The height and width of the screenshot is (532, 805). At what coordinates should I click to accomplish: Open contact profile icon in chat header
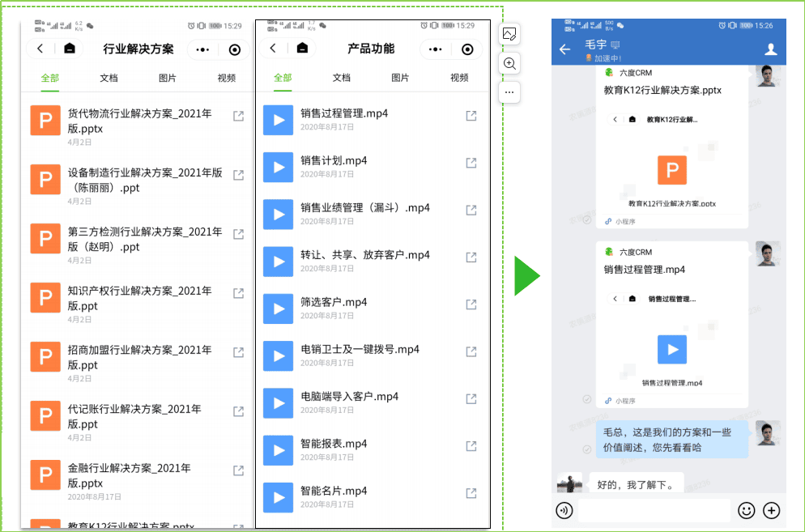(x=771, y=49)
